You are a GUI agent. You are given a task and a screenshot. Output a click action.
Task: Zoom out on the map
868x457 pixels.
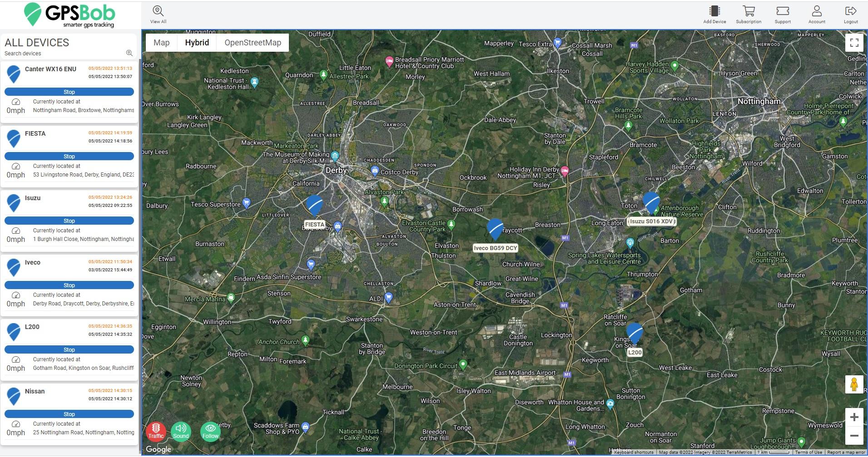(854, 436)
